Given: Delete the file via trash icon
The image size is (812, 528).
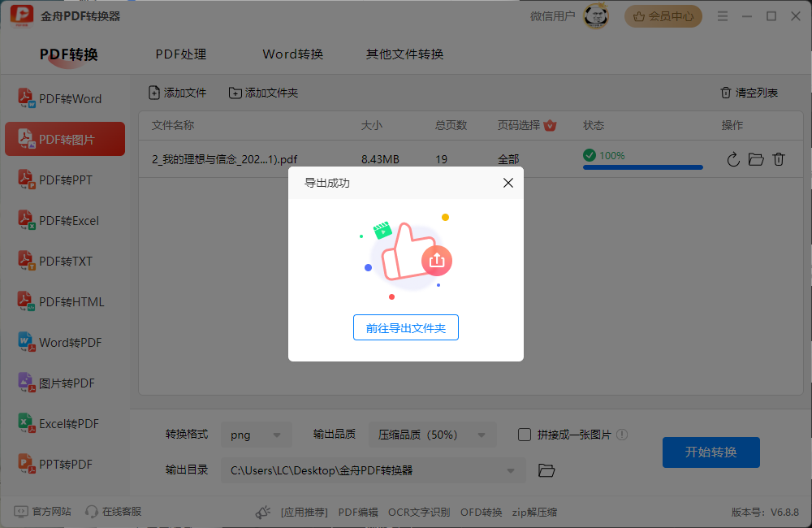Looking at the screenshot, I should pyautogui.click(x=779, y=159).
